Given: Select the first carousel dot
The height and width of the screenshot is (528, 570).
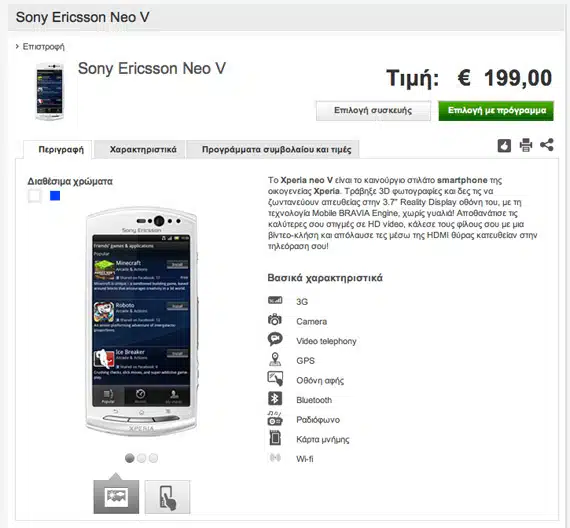Looking at the screenshot, I should pyautogui.click(x=129, y=458).
